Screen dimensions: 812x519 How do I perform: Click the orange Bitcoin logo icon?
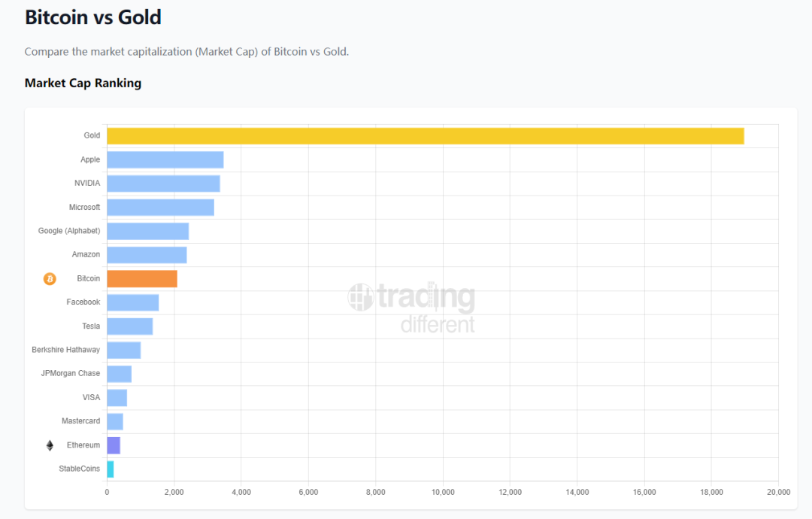pos(50,279)
